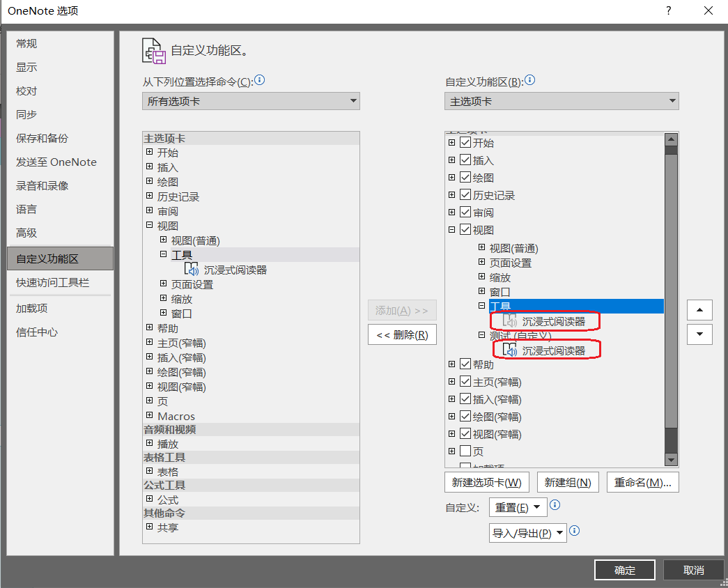Open the 所有选项卡 dropdown
Viewport: 728px width, 588px height.
[x=251, y=101]
